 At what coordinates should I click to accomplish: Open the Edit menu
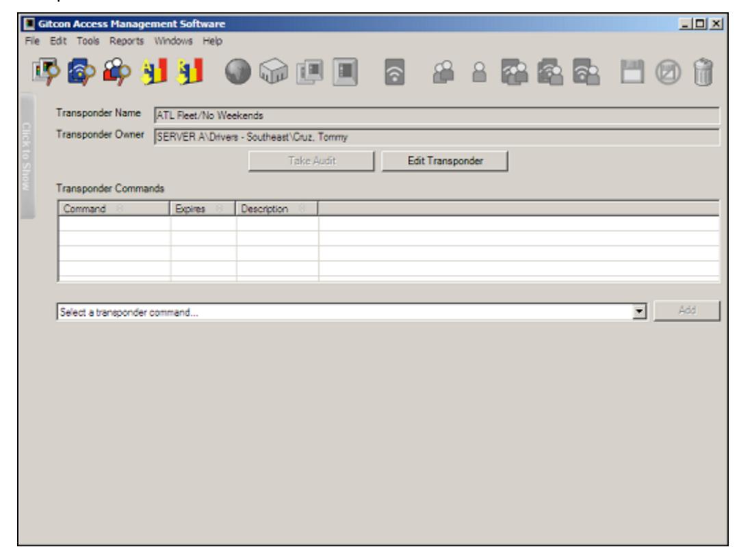click(x=58, y=41)
